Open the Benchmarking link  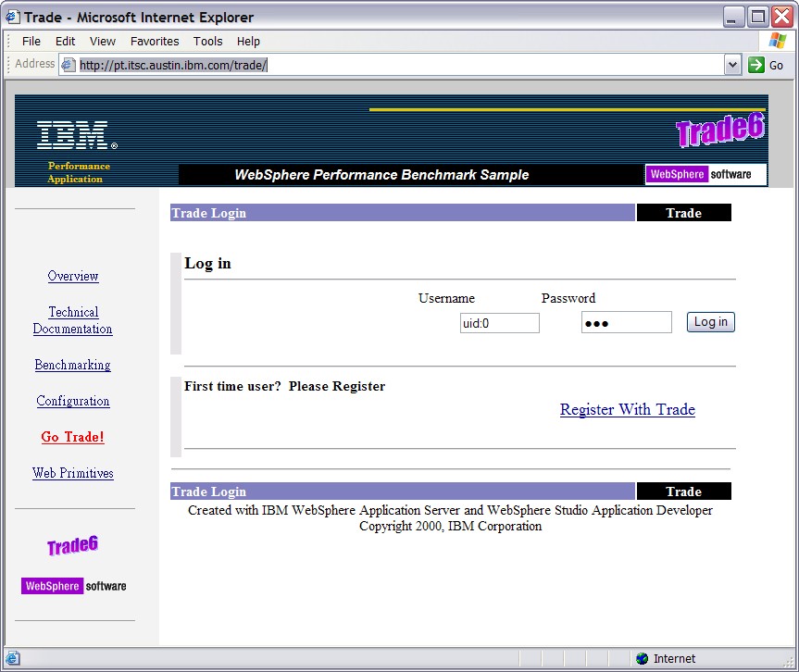73,365
